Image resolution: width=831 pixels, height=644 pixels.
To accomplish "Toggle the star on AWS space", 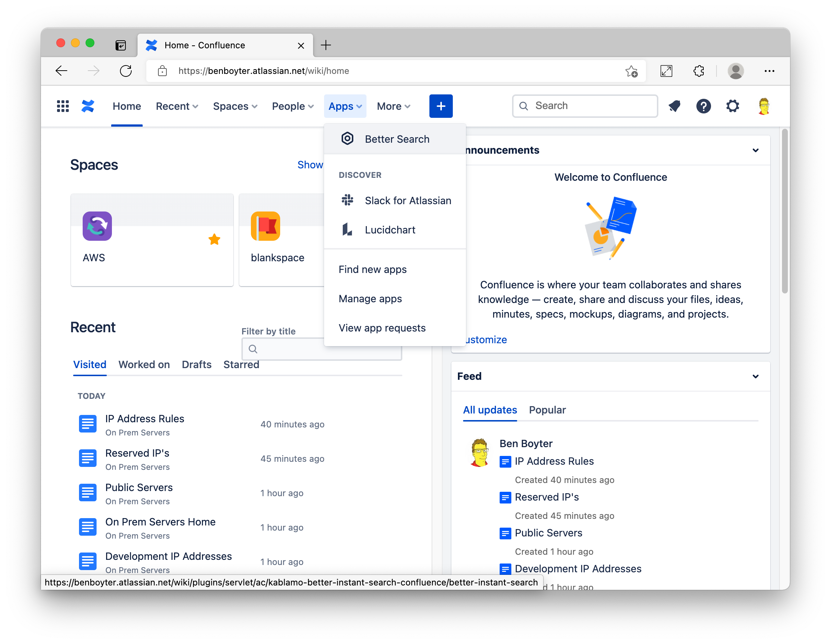I will (x=214, y=239).
